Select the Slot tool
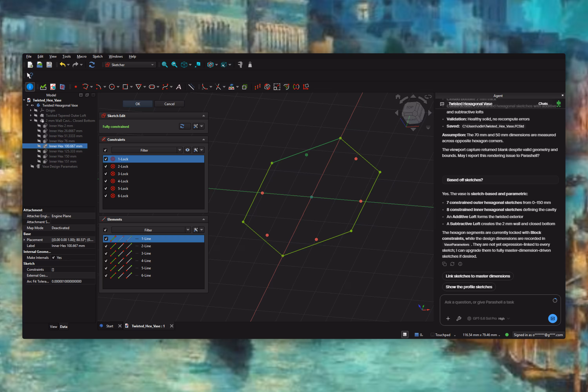This screenshot has width=588, height=392. (x=152, y=87)
